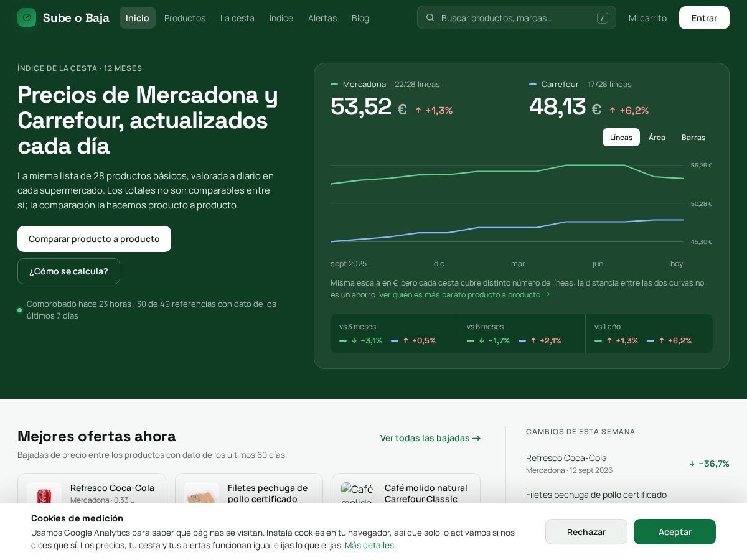This screenshot has height=560, width=747.
Task: Click the vs 6 meses comparison cell
Action: [x=522, y=334]
